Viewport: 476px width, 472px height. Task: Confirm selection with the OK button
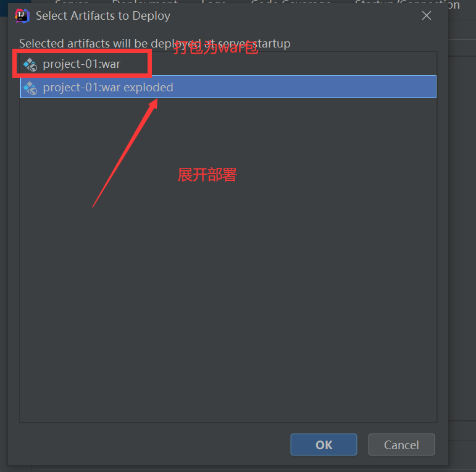pyautogui.click(x=324, y=445)
